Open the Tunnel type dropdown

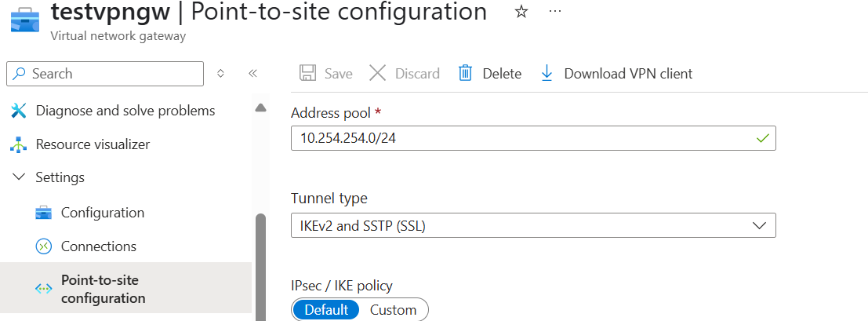point(533,225)
